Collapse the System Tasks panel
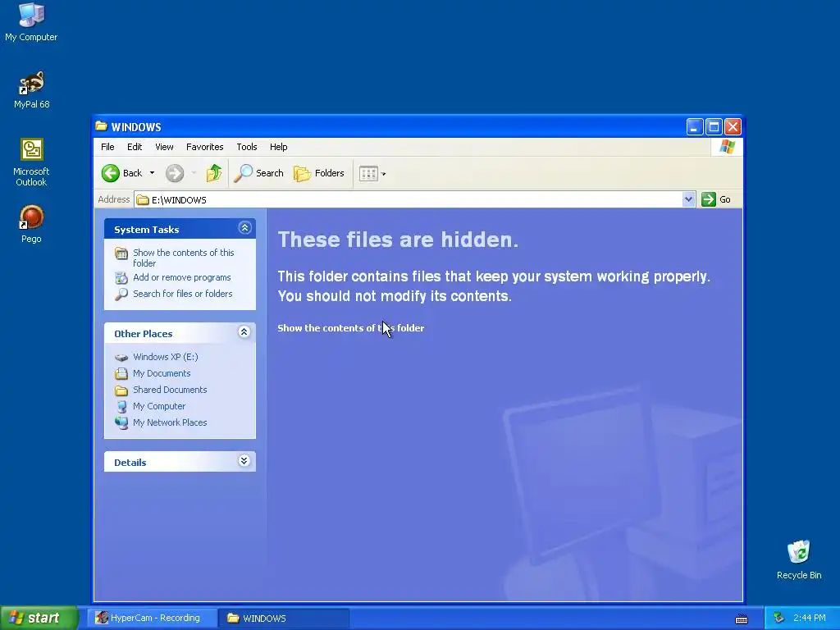 coord(244,228)
